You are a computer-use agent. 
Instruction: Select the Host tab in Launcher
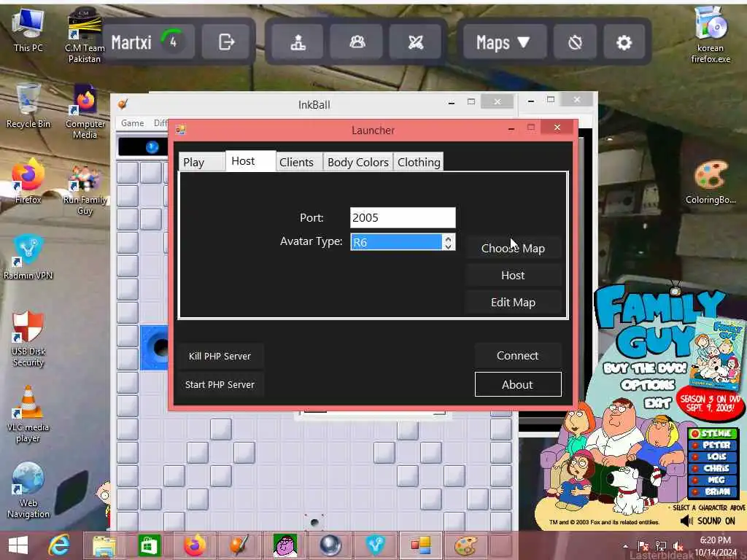coord(251,161)
